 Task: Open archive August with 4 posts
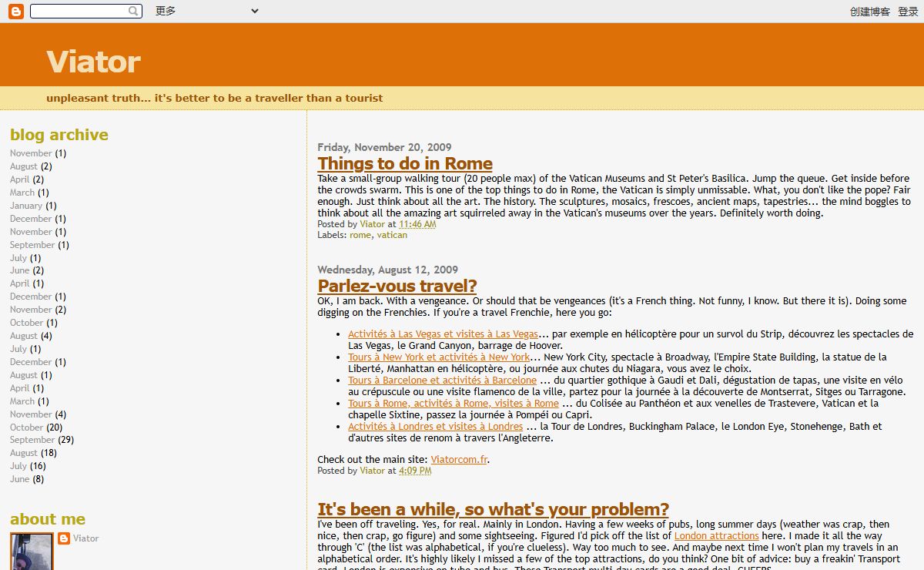click(x=24, y=336)
